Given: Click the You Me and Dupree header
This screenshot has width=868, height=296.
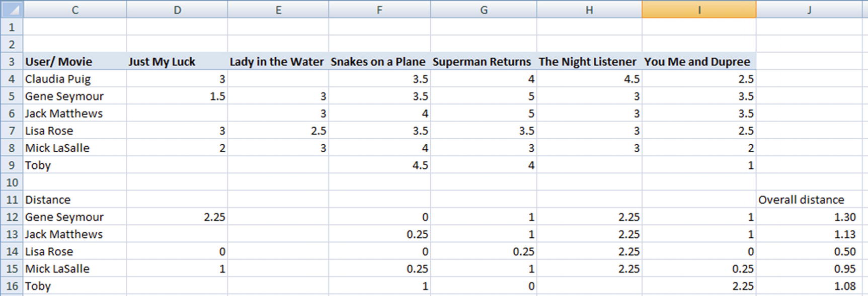Looking at the screenshot, I should 698,62.
